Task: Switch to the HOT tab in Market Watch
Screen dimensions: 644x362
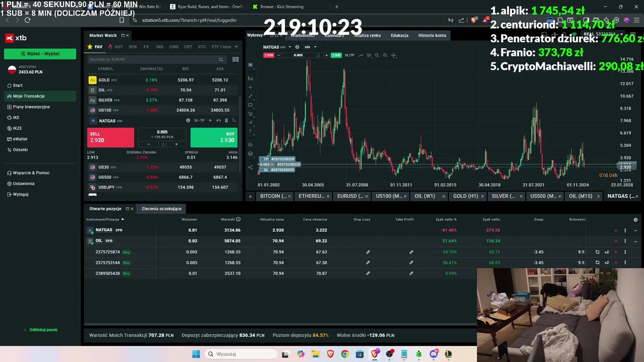Action: [116, 47]
